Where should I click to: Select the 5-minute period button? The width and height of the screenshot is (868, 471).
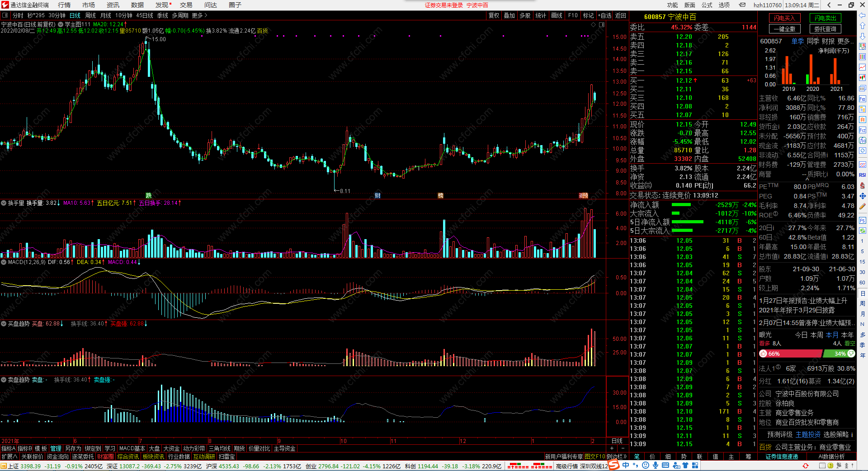click(862, 251)
